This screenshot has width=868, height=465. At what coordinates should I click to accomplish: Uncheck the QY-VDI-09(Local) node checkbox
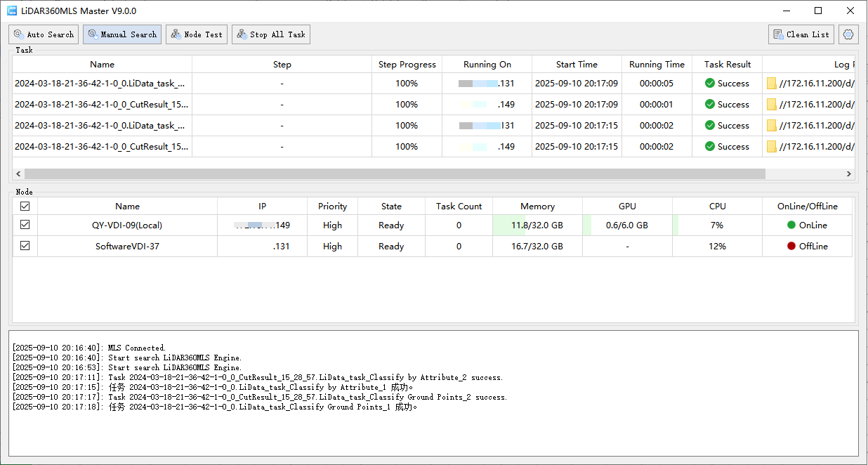click(x=25, y=225)
